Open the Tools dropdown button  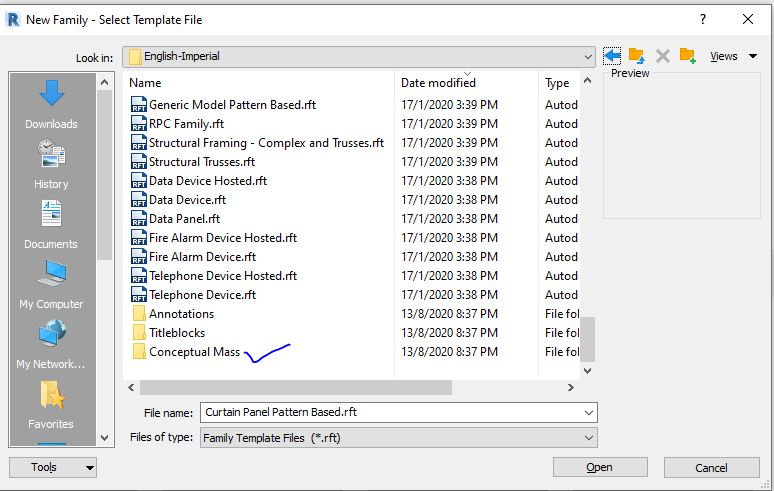tap(53, 467)
